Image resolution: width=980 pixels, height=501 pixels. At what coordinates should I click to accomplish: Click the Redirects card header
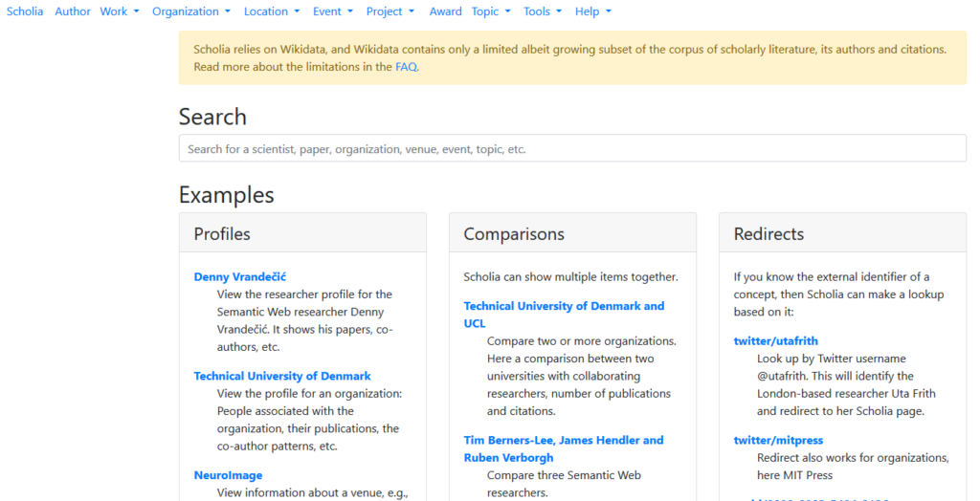[x=842, y=233]
